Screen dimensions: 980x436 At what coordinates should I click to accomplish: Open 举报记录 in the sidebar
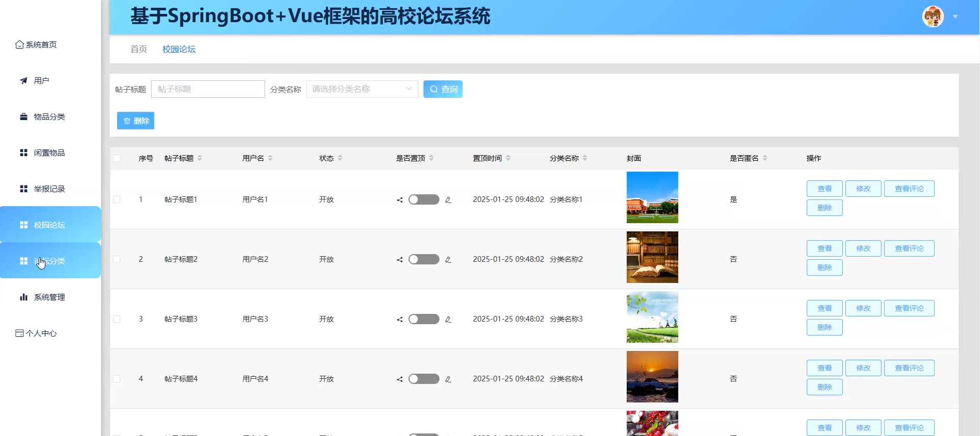coord(51,189)
